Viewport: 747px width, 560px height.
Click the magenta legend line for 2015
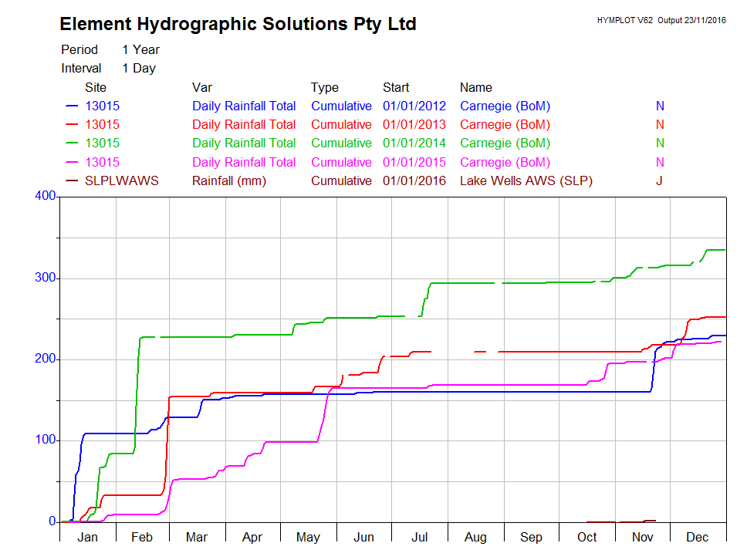point(73,163)
